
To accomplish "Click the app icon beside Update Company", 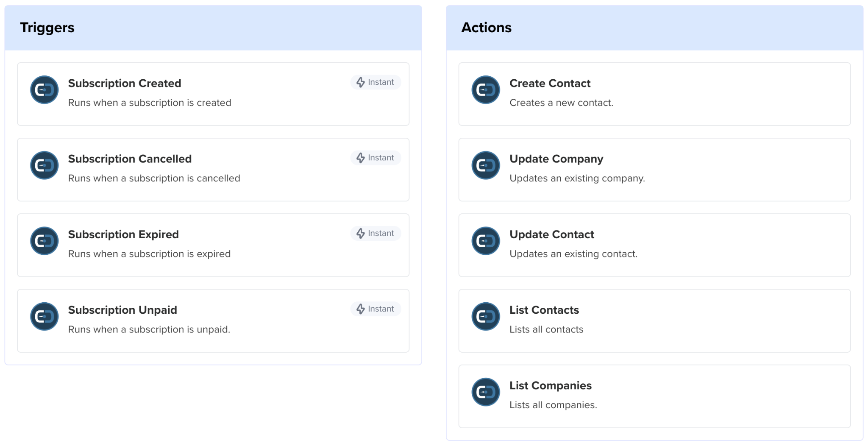I will (x=486, y=165).
